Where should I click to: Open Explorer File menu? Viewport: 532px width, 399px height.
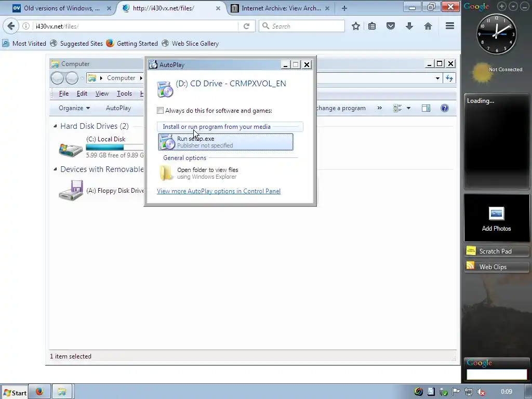63,94
